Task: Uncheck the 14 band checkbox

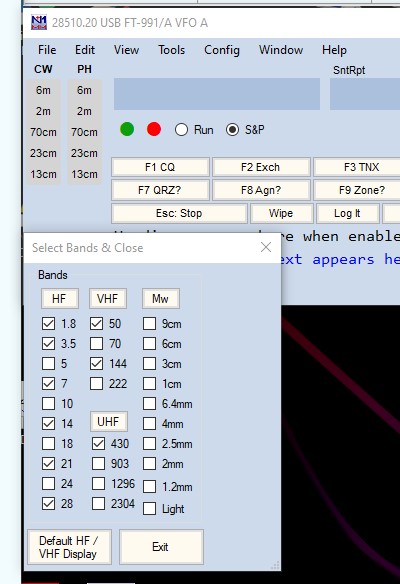Action: 48,423
